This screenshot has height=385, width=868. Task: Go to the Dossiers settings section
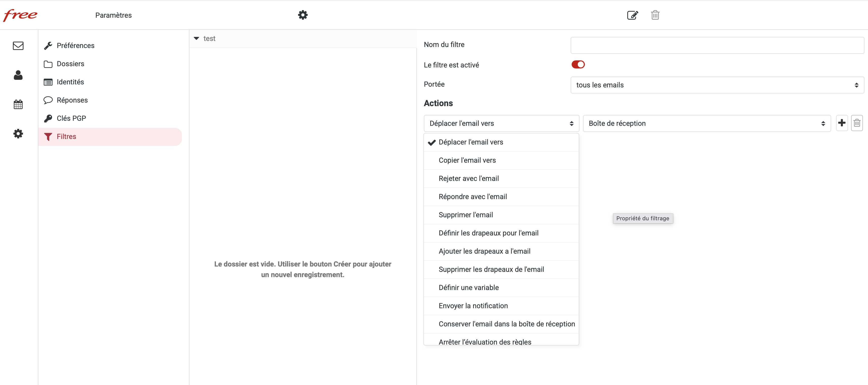[x=70, y=64]
